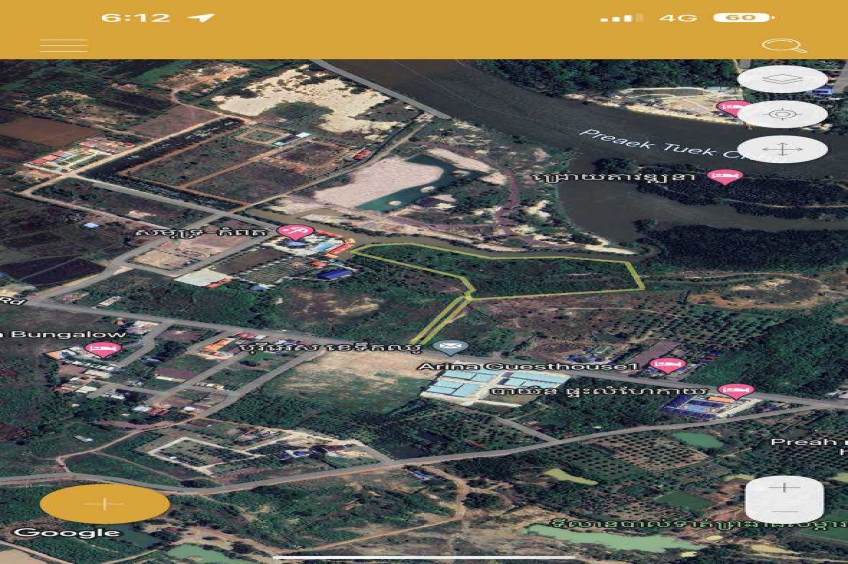Zoom in with the plus control
The height and width of the screenshot is (564, 848).
click(x=784, y=488)
